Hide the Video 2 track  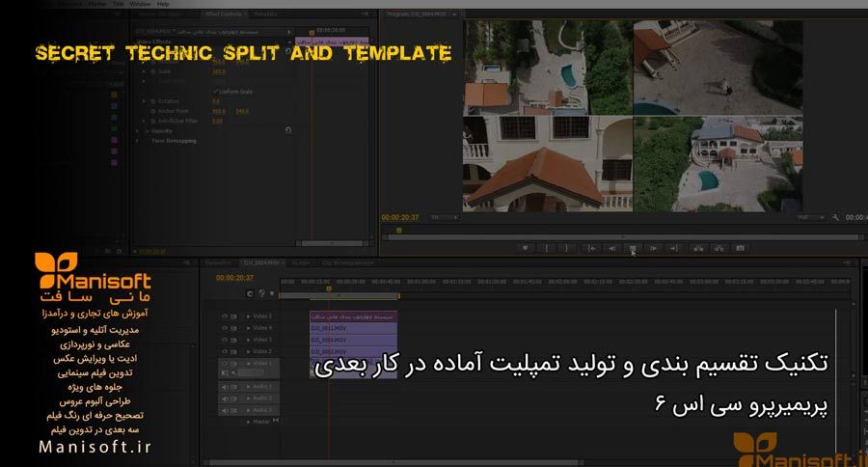click(x=225, y=352)
